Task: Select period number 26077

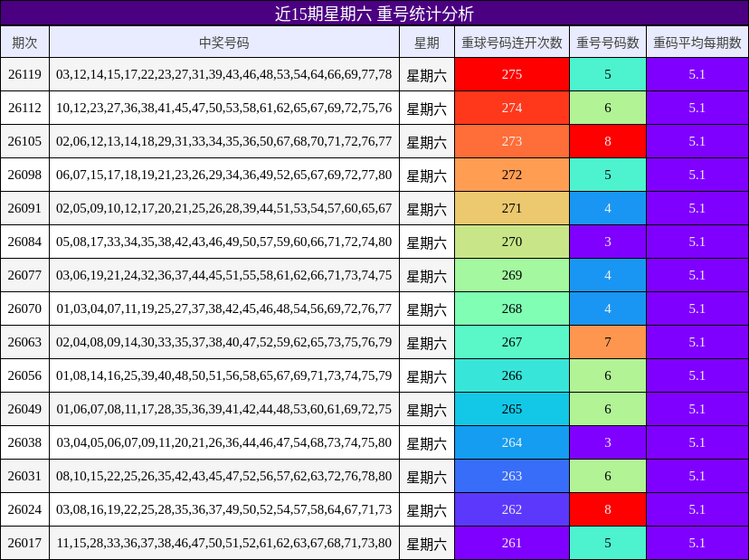Action: pyautogui.click(x=24, y=275)
